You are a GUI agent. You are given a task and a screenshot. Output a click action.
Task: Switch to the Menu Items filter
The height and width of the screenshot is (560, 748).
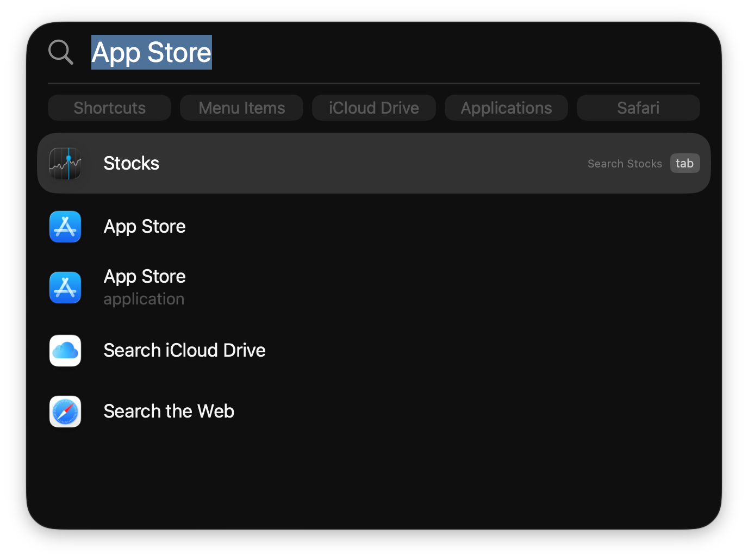tap(241, 108)
